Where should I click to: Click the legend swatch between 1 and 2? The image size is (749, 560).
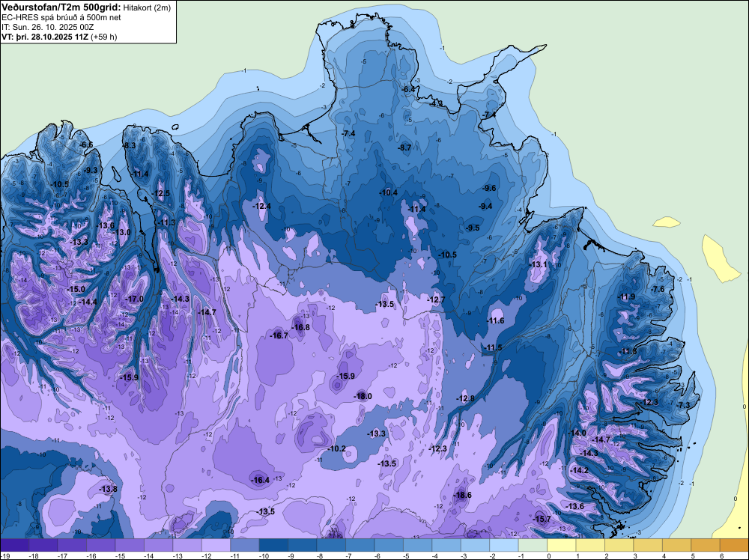coord(590,545)
